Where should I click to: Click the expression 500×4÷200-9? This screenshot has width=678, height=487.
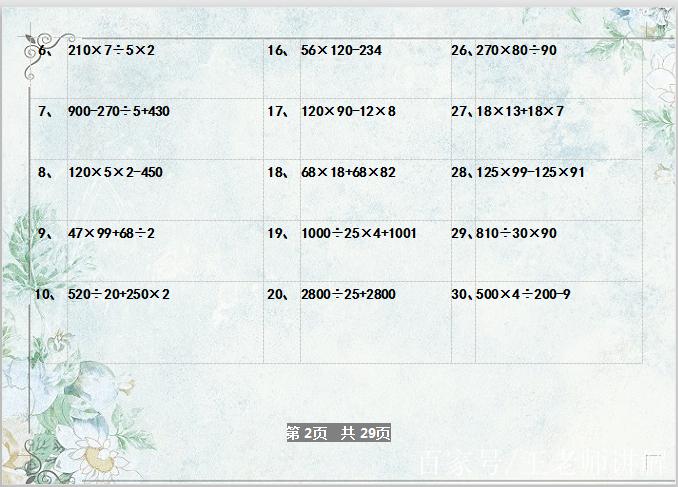coord(523,294)
